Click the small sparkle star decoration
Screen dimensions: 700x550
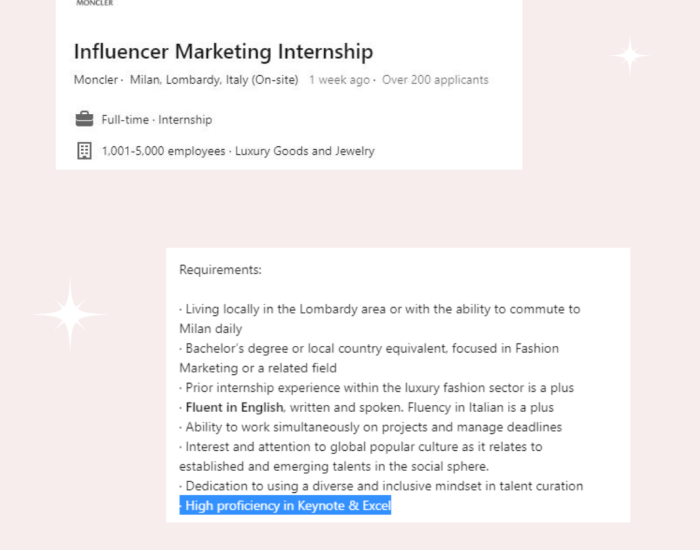[630, 56]
